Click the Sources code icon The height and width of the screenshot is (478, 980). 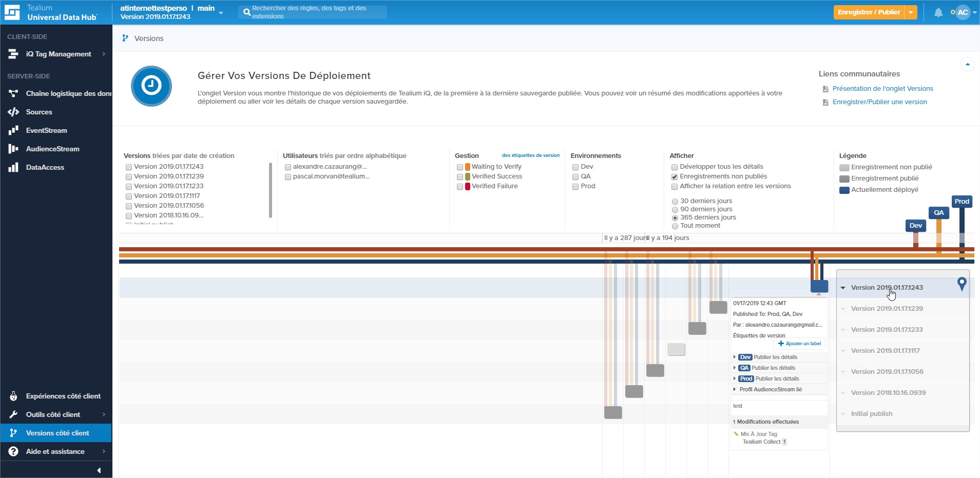pos(13,112)
